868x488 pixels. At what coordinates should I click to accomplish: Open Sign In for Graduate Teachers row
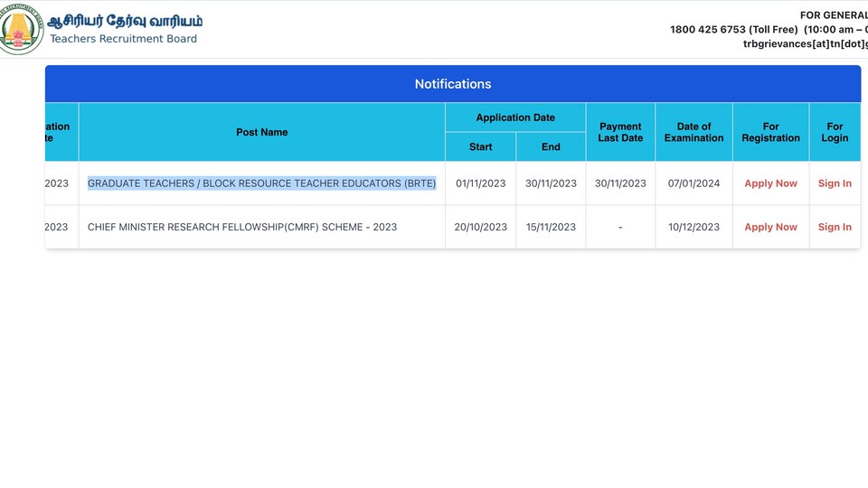click(835, 183)
